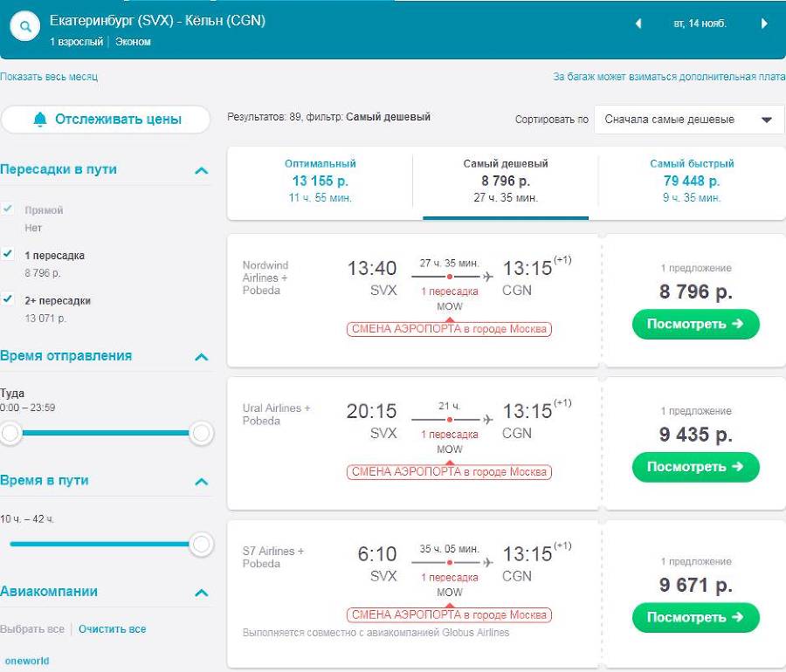This screenshot has height=672, width=786.
Task: Toggle the 'Прямой' direct flights checkbox
Action: coord(9,209)
